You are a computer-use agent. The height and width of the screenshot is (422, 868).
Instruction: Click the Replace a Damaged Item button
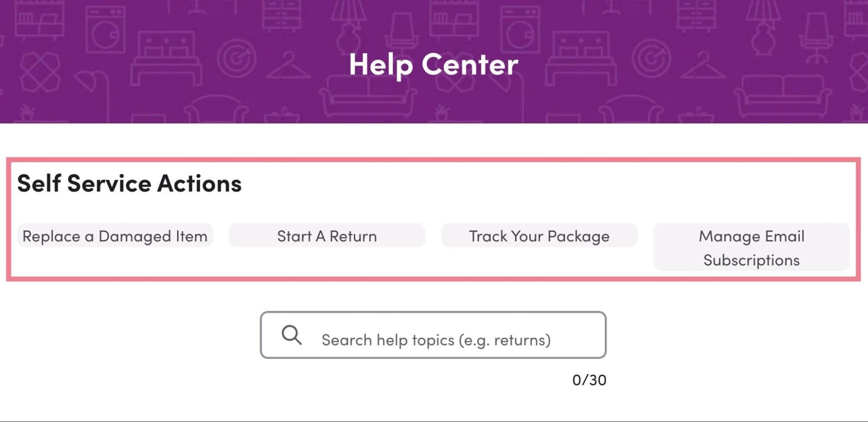115,236
